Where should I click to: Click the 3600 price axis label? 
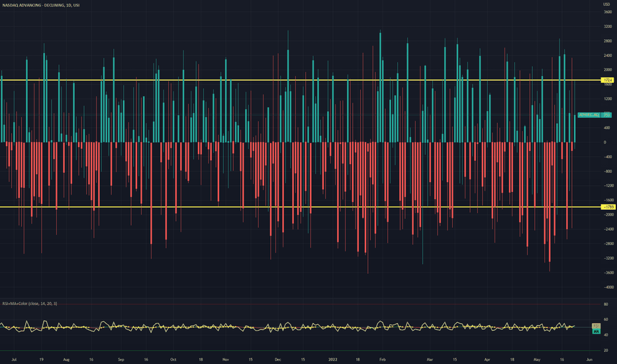[608, 12]
